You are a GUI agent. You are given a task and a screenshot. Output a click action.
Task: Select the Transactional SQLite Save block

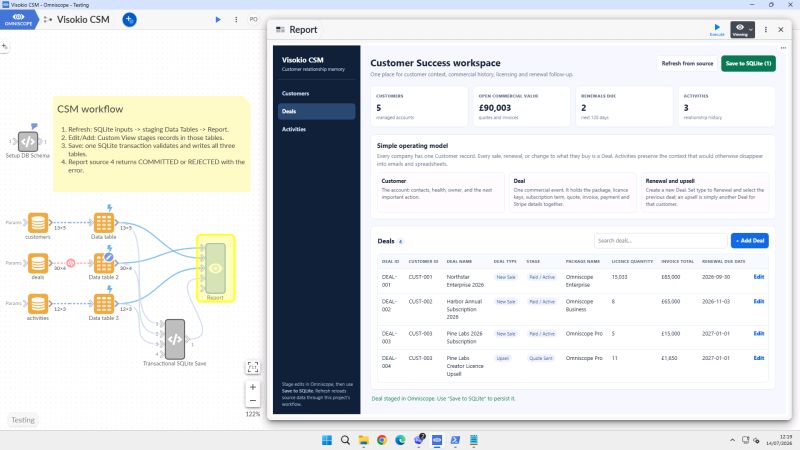click(x=174, y=339)
